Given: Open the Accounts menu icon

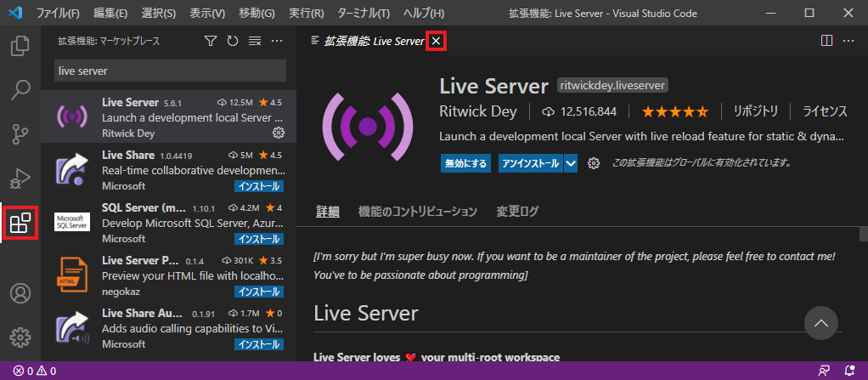Looking at the screenshot, I should click(x=20, y=293).
